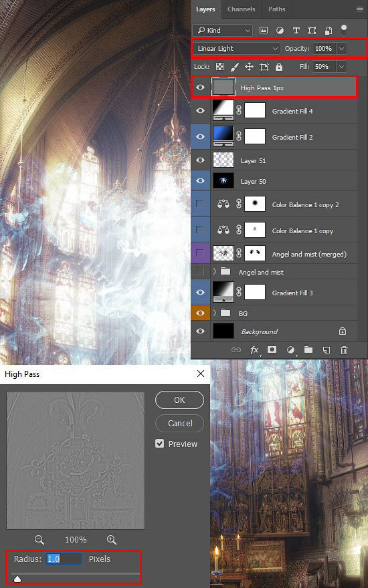Click Cancel in High Pass dialog
This screenshot has width=368, height=588.
coord(180,424)
